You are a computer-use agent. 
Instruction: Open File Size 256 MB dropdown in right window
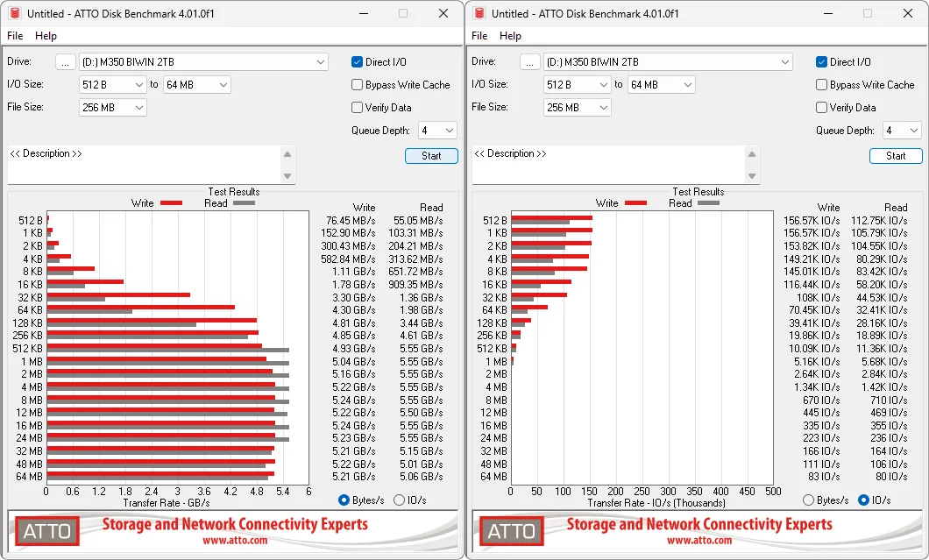577,107
